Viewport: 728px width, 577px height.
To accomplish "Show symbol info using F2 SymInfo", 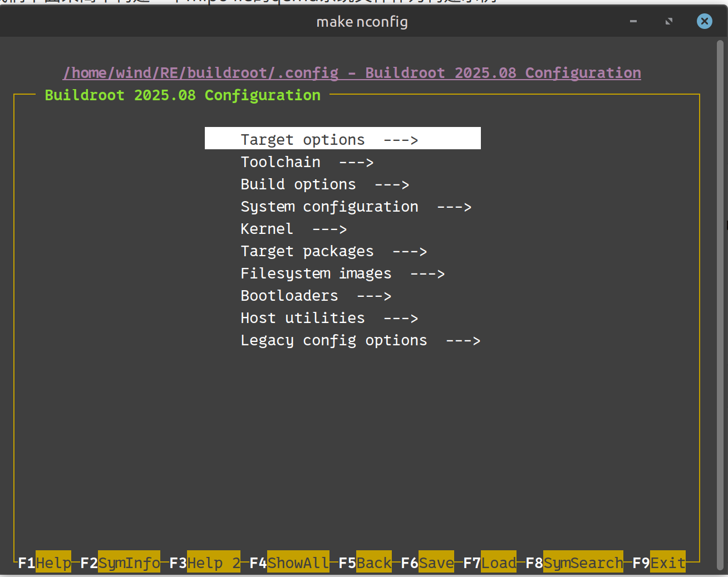I will click(x=129, y=563).
